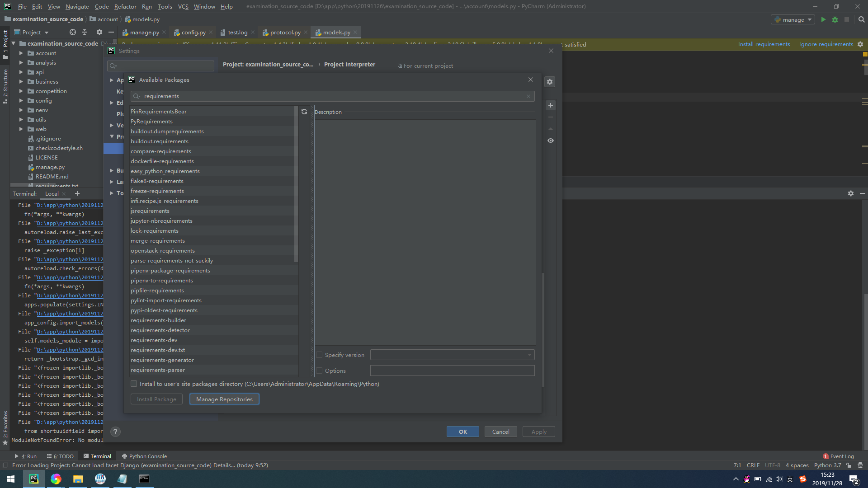Hide the Project tool window
This screenshot has height=488, width=868.
click(x=111, y=32)
